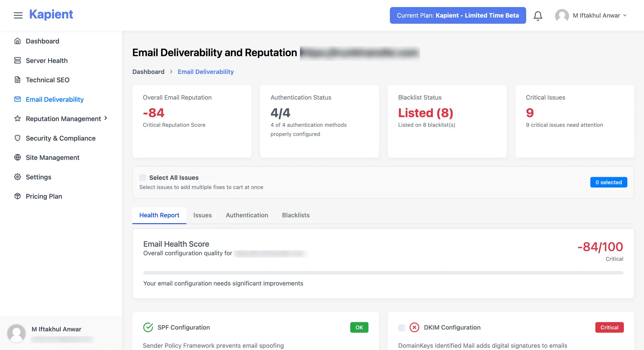Screen dimensions: 644x350
Task: Click 'Listed on 8 blacklist(s)' text
Action: coord(427,125)
